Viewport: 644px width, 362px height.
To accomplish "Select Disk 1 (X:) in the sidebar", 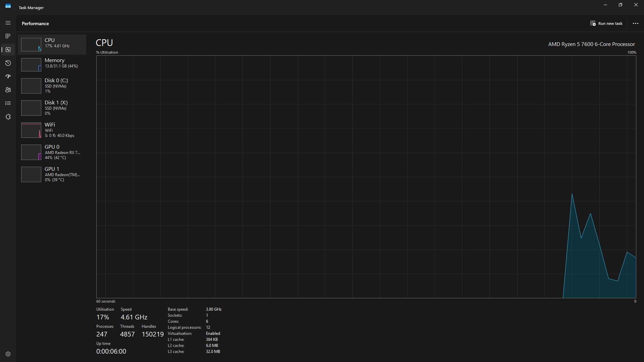I will [52, 108].
